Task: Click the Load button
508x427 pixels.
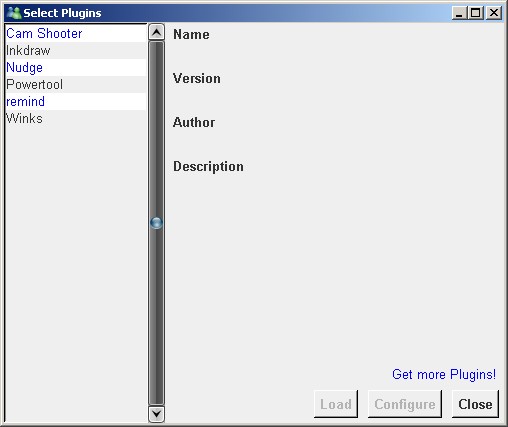Action: [336, 404]
